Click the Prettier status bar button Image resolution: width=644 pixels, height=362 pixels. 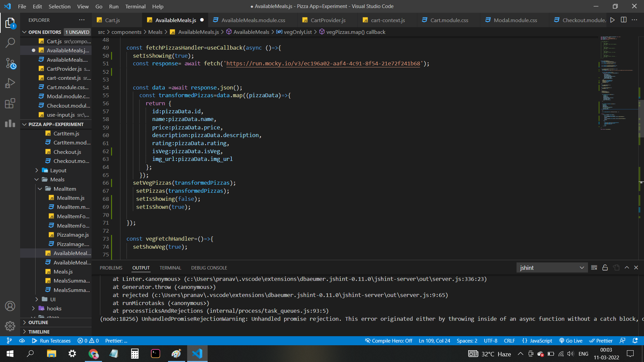[x=601, y=341]
